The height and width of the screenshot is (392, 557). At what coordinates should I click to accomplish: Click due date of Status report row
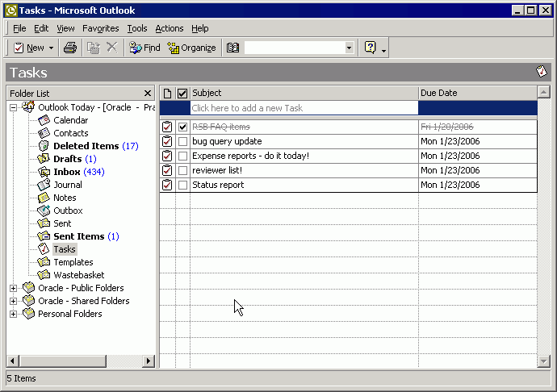(450, 185)
